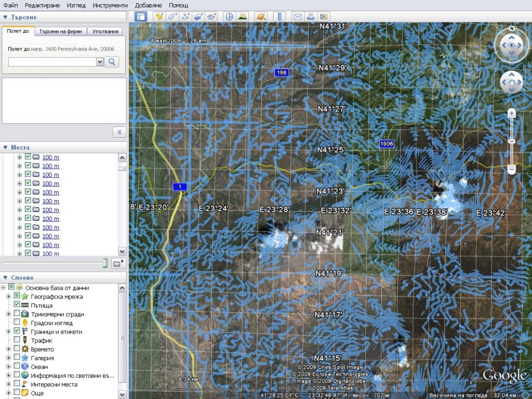Expand the Времето layer tree node
532x399 pixels.
[8, 350]
